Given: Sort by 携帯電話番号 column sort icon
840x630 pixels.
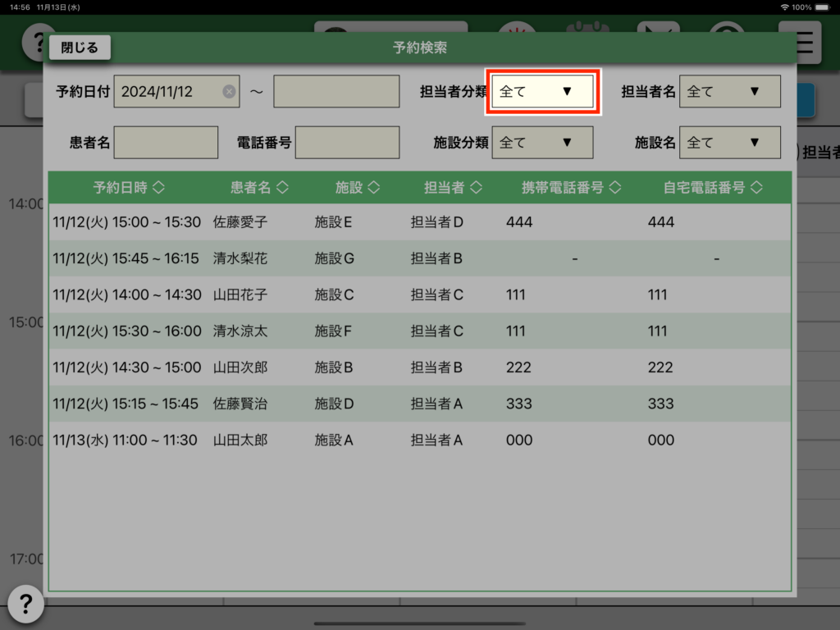Looking at the screenshot, I should click(x=614, y=188).
